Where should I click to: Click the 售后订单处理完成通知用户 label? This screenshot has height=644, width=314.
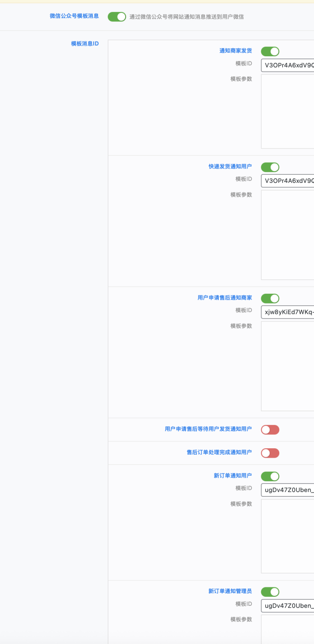click(219, 453)
